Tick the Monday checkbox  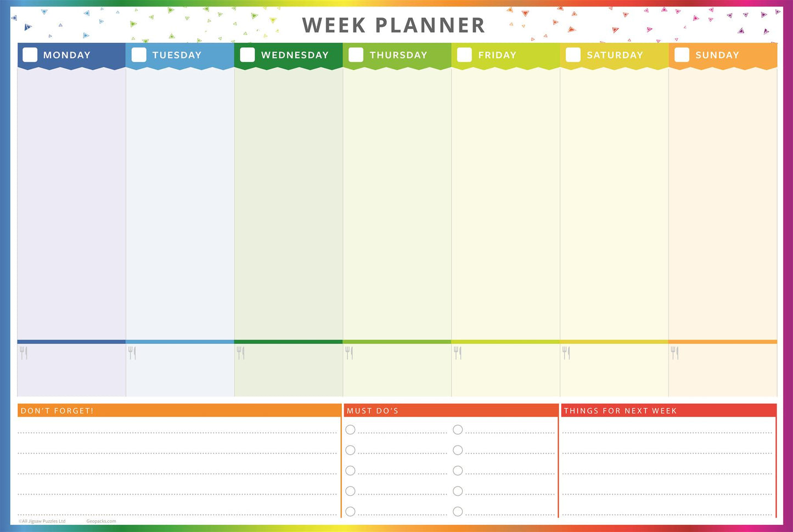30,55
